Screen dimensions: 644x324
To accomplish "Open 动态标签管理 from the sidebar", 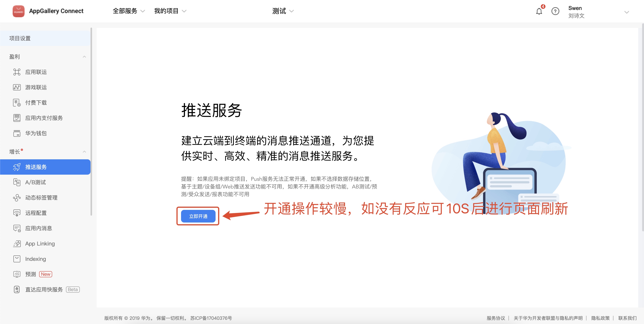I will (45, 198).
